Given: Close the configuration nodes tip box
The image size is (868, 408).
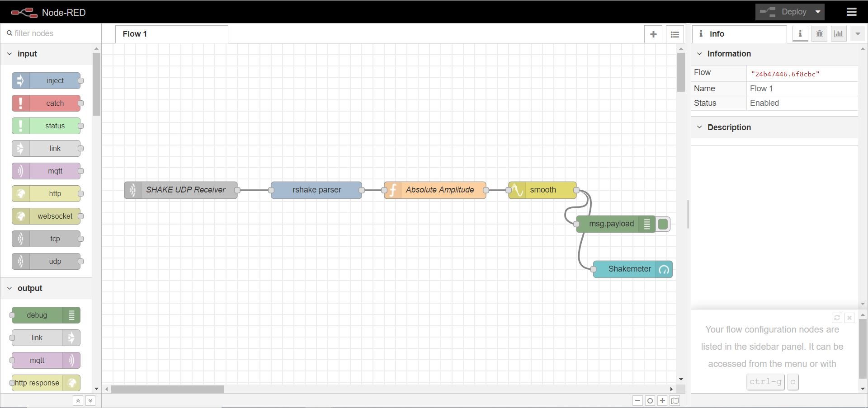Looking at the screenshot, I should 849,318.
